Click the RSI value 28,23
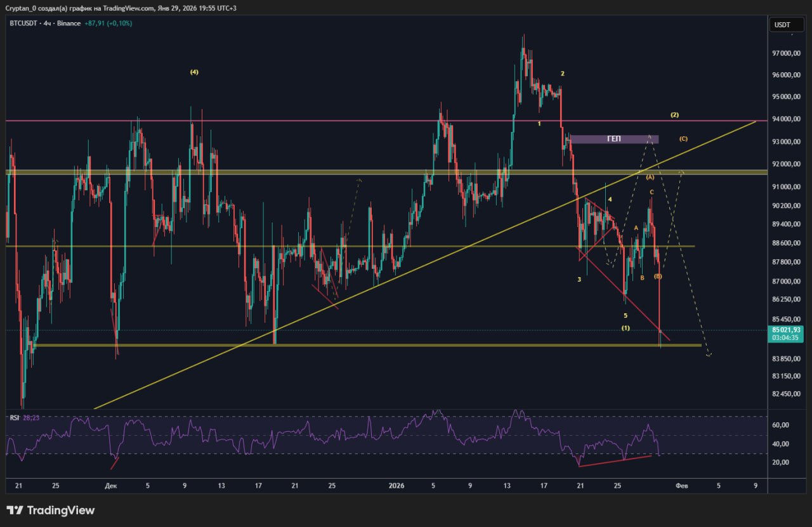This screenshot has height=527, width=812. (x=31, y=418)
